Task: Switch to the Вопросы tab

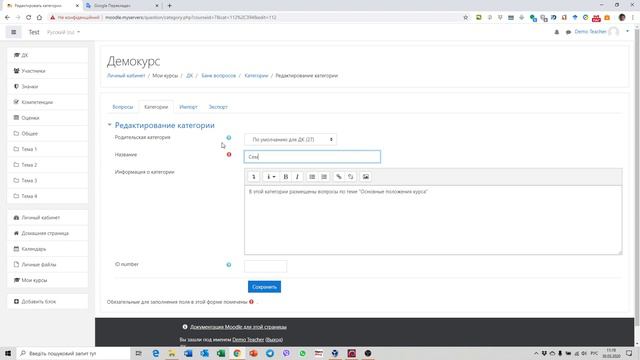Action: point(123,107)
